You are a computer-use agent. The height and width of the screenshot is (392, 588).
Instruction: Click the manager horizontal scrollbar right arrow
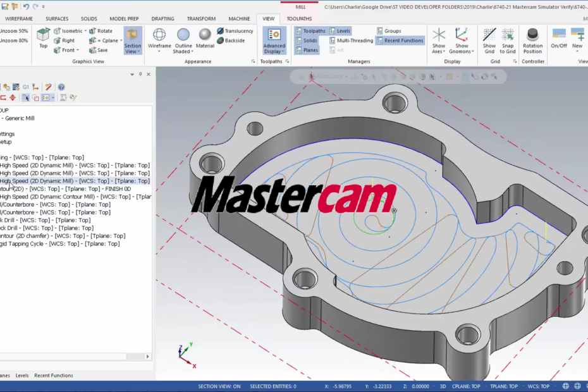(x=147, y=357)
